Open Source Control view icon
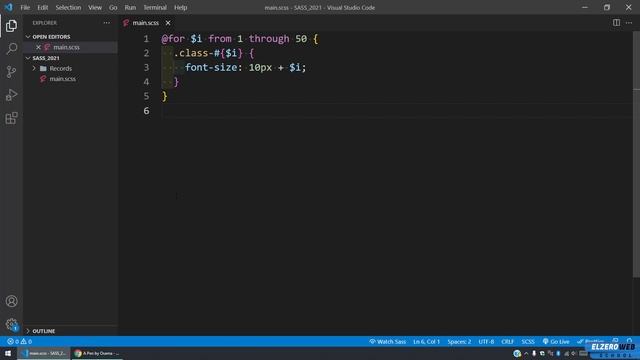The image size is (640, 360). 11,72
